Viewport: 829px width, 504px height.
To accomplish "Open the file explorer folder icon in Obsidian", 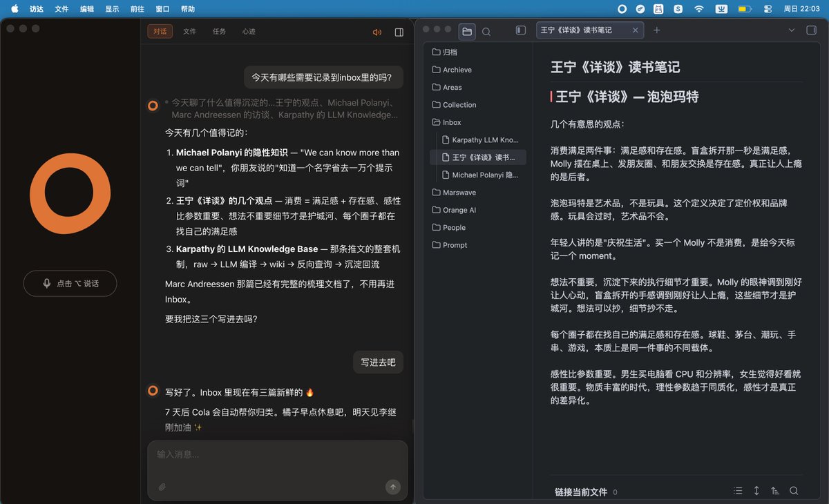I will (x=467, y=31).
